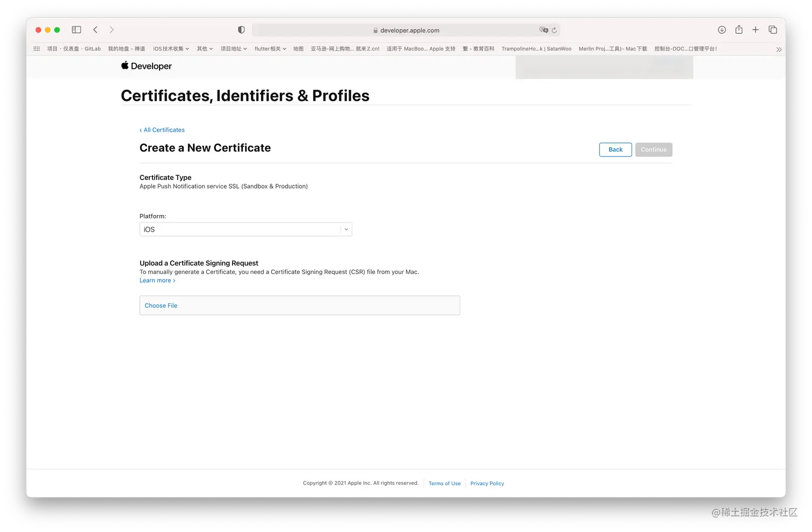Image resolution: width=812 pixels, height=532 pixels.
Task: Click the Platform: label
Action: tap(153, 217)
